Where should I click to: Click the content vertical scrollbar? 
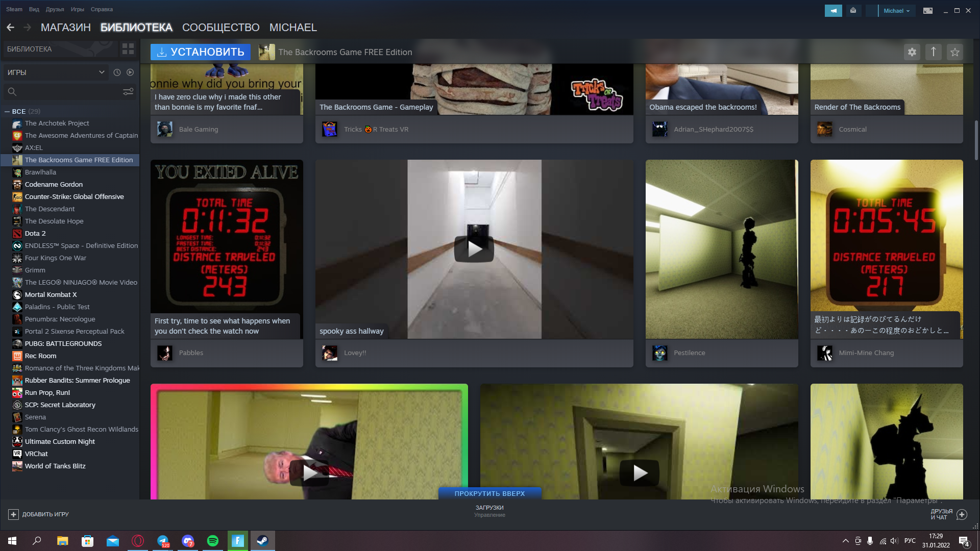coord(976,141)
